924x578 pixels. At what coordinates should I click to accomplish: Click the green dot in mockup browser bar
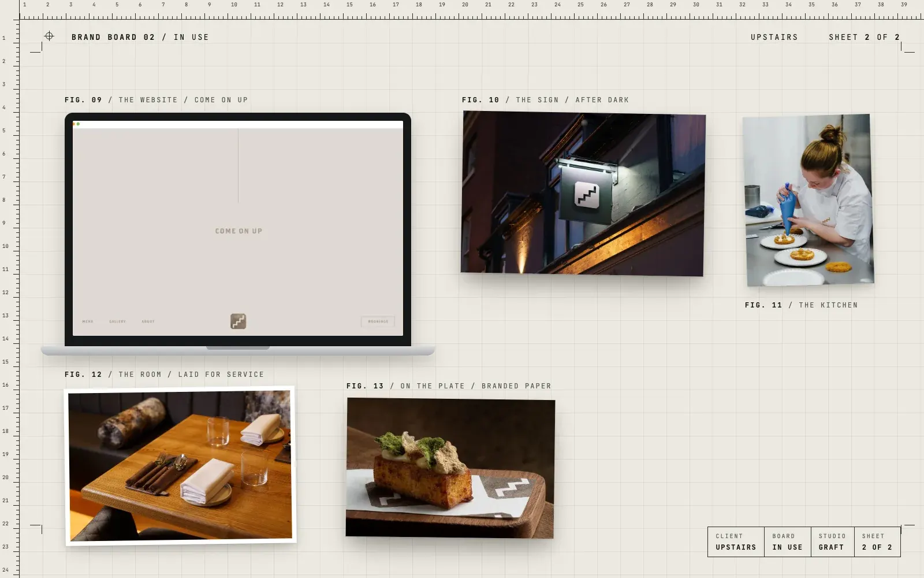[79, 124]
